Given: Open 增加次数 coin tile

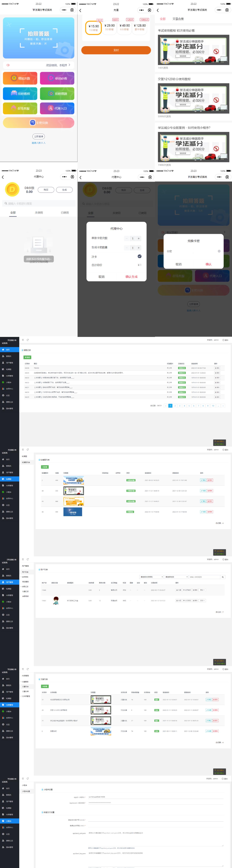Looking at the screenshot, I should tap(20, 78).
